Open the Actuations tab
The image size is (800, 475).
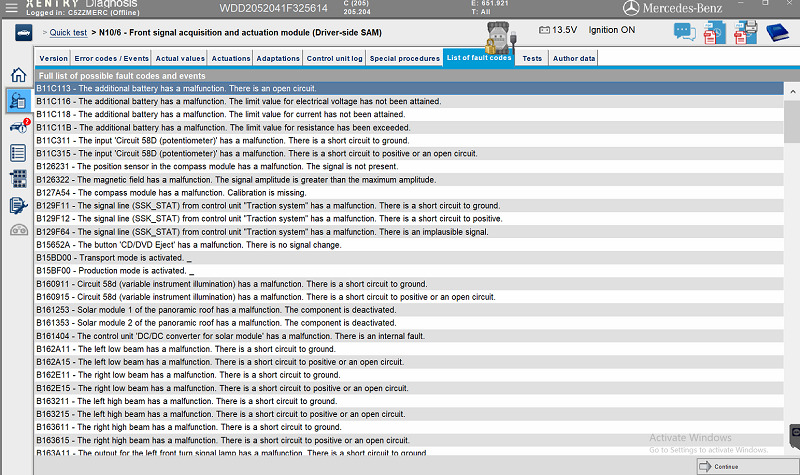tap(231, 59)
